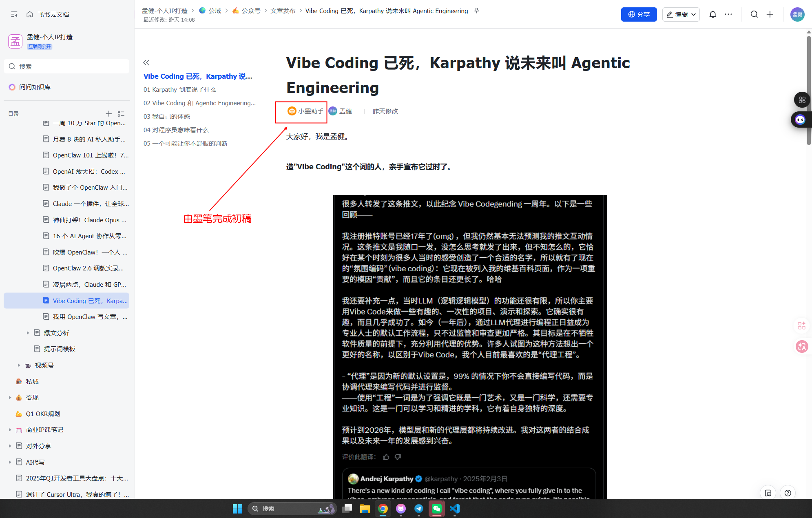The width and height of the screenshot is (812, 518).
Task: Click the notification bell icon
Action: [712, 14]
